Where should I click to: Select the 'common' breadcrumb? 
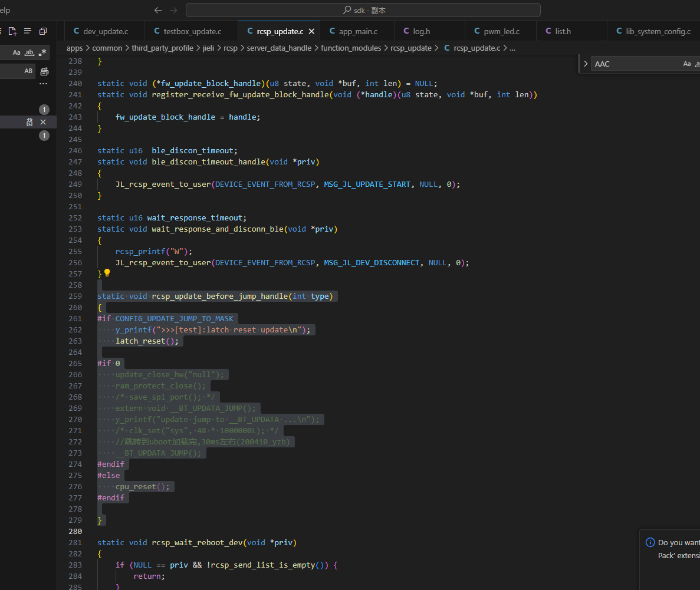107,48
